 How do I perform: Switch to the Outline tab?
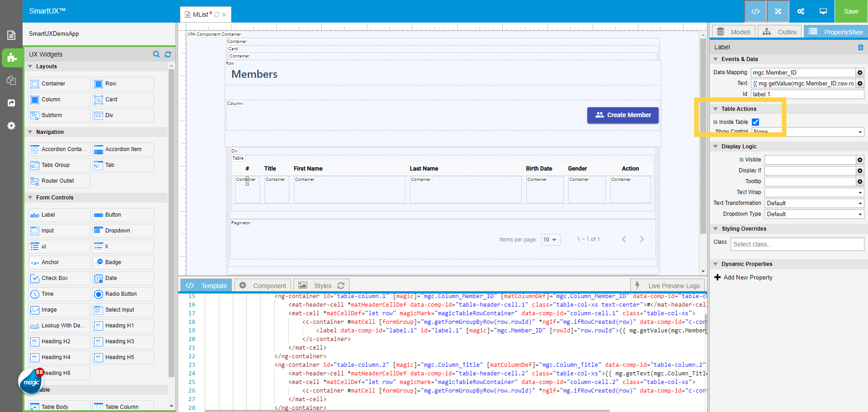pyautogui.click(x=779, y=32)
